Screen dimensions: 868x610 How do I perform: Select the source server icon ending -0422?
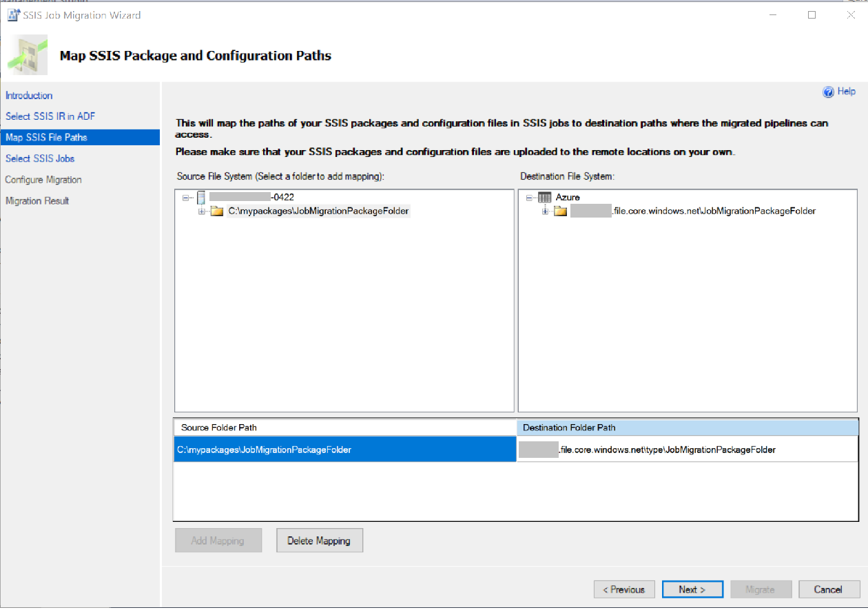coord(202,198)
